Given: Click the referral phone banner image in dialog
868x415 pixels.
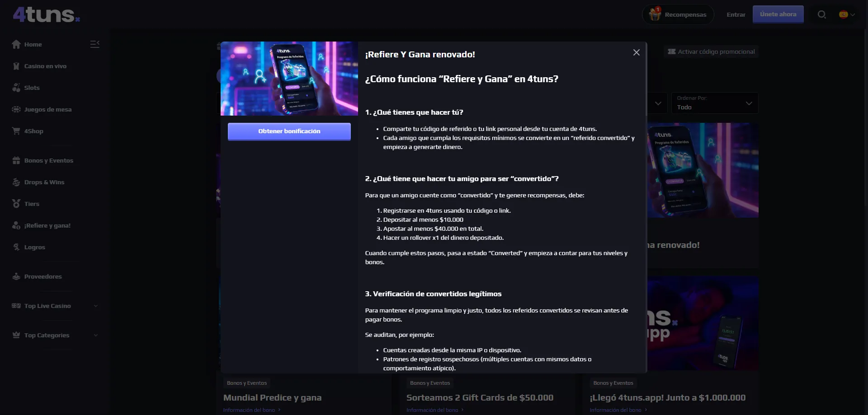Looking at the screenshot, I should (289, 79).
